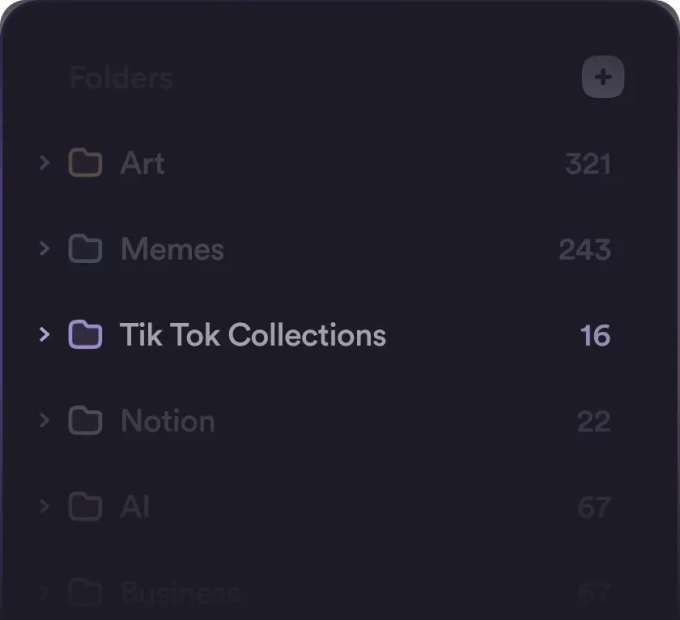Viewport: 680px width, 620px height.
Task: Click the AI folder icon
Action: click(x=85, y=507)
